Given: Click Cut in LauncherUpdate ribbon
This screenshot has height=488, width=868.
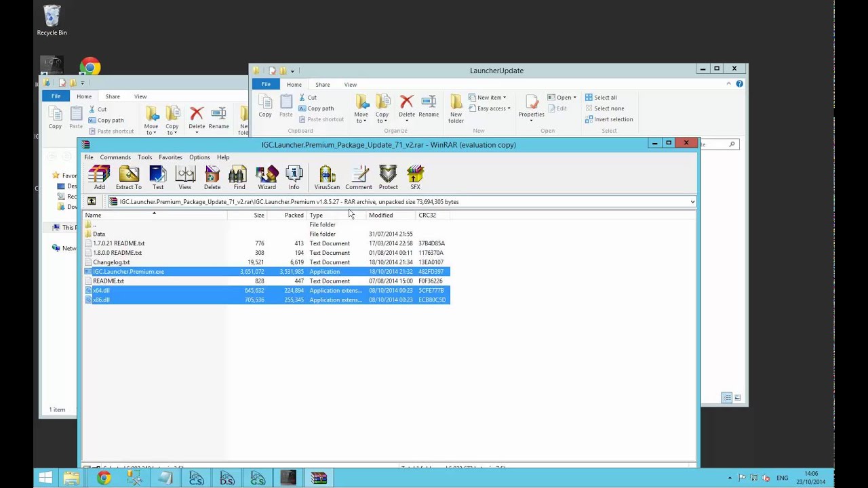Looking at the screenshot, I should [308, 98].
